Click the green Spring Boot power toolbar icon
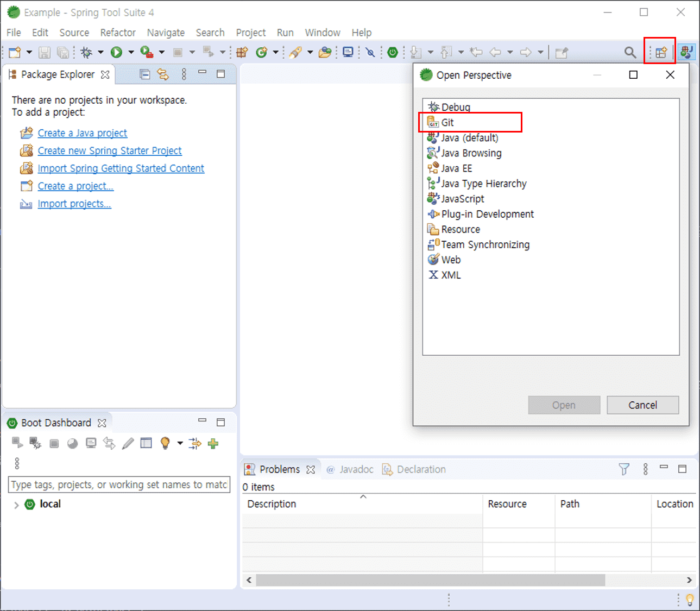Screen dimensions: 700x611 coord(393,52)
